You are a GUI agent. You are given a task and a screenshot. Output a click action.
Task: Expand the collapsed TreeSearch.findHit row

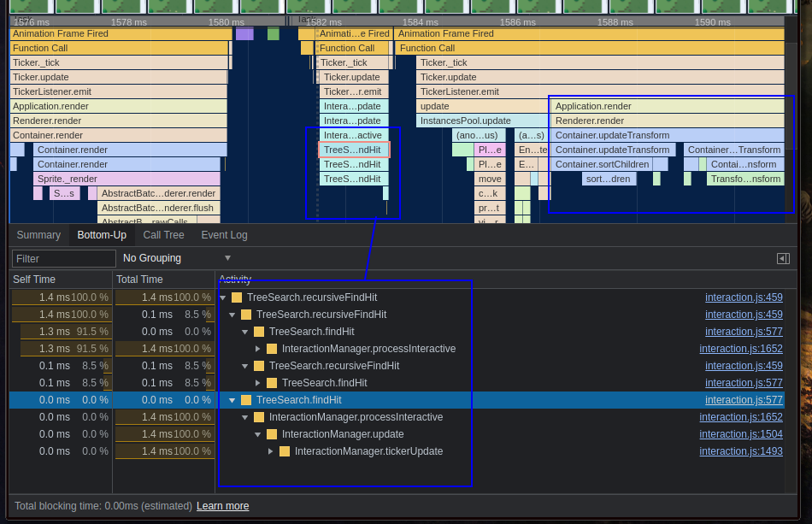click(258, 383)
